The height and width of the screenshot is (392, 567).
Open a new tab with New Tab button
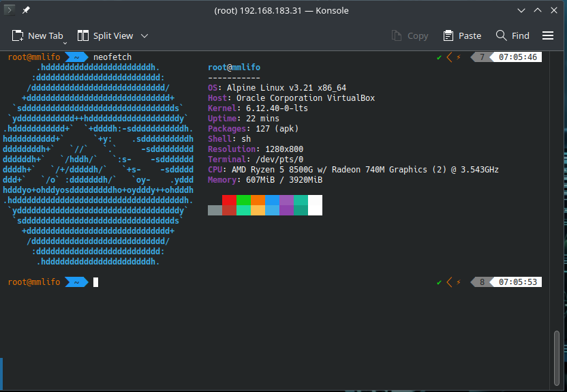(37, 35)
